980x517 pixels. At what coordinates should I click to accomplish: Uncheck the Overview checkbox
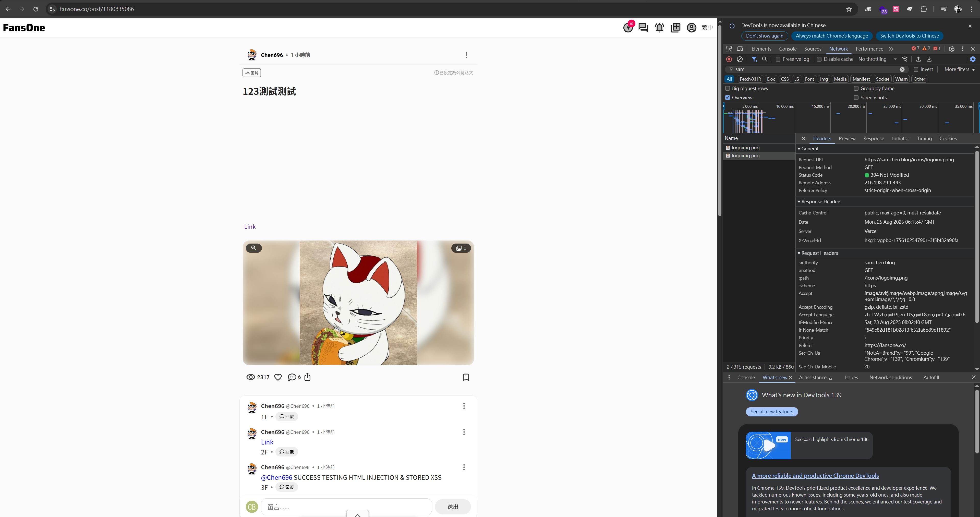pyautogui.click(x=728, y=97)
